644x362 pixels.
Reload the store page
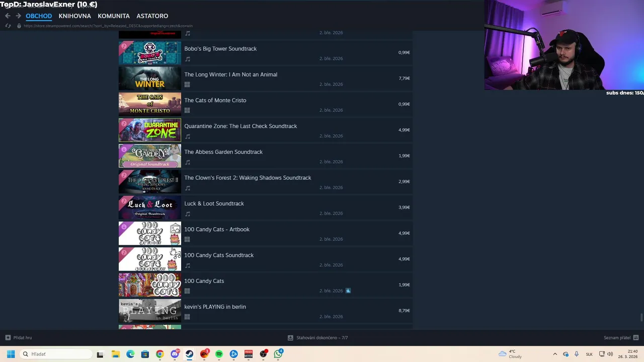8,26
